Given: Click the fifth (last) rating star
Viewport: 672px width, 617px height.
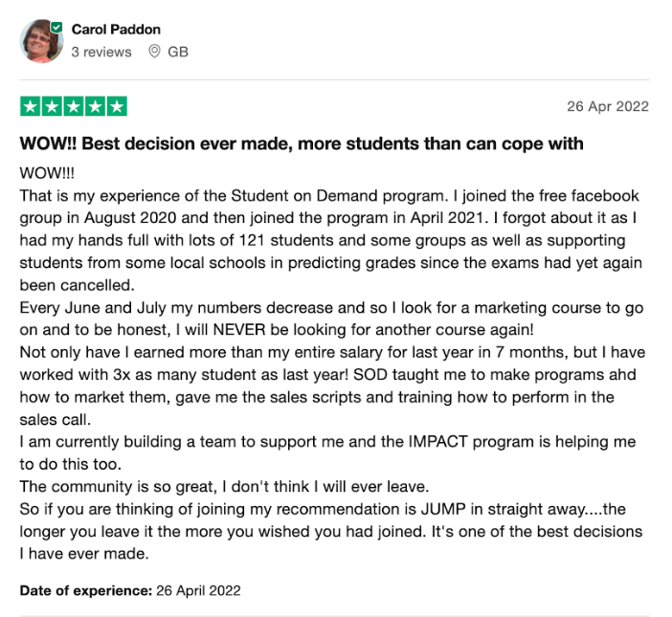Looking at the screenshot, I should [116, 106].
